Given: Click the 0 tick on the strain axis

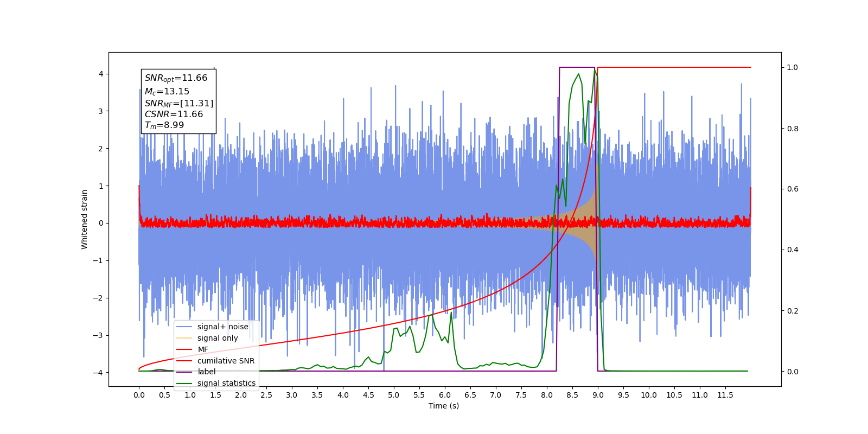Looking at the screenshot, I should [100, 223].
